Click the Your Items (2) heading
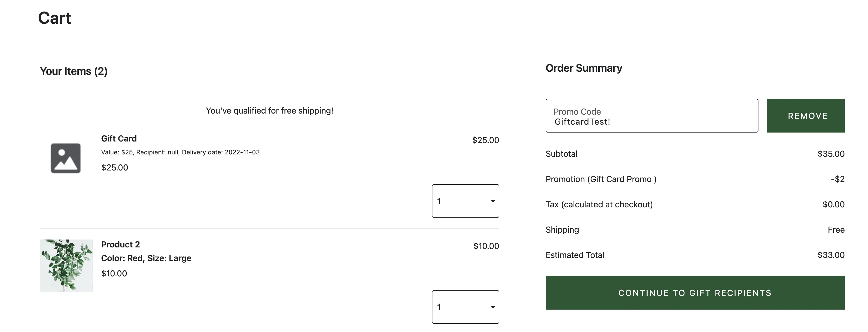Viewport: 868px width, 332px height. tap(74, 71)
